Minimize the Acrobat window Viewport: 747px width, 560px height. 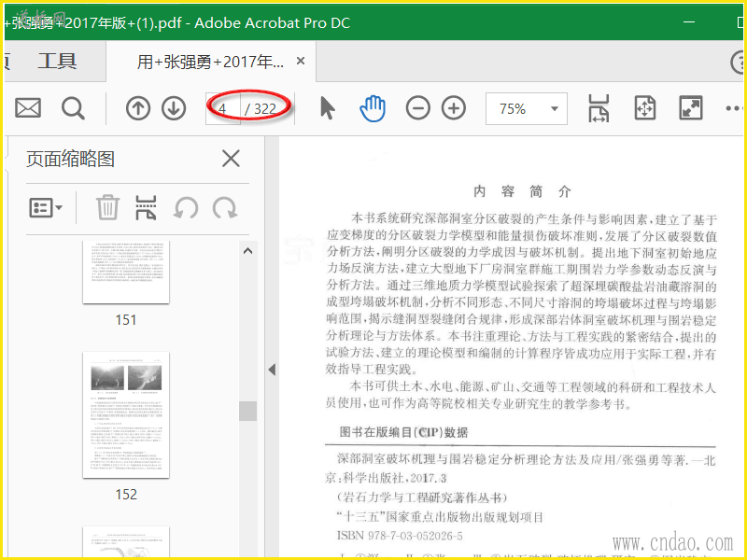pos(689,21)
